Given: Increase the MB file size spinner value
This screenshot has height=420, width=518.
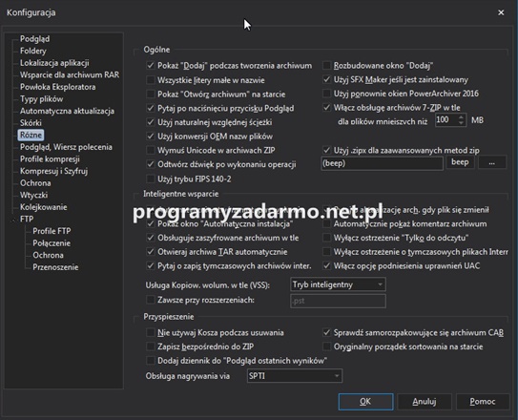Looking at the screenshot, I should 461,116.
